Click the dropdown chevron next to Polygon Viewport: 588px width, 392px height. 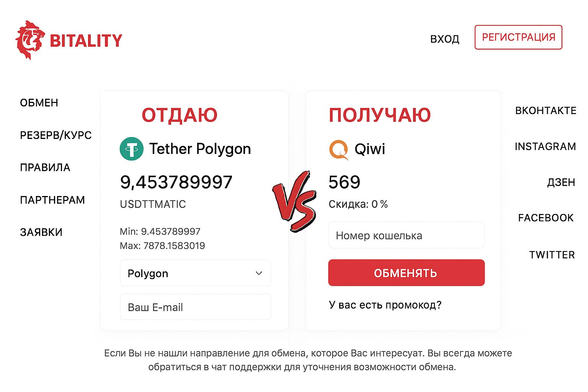[x=259, y=273]
